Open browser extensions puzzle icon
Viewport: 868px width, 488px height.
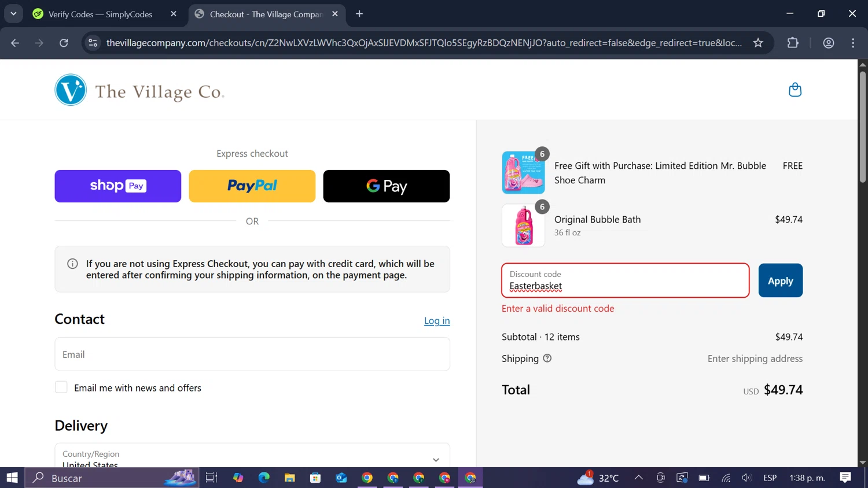(x=793, y=43)
